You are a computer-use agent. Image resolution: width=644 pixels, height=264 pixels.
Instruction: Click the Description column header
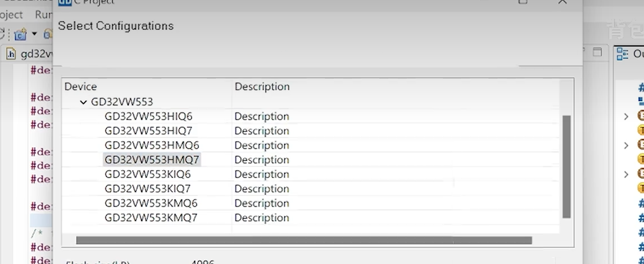262,87
